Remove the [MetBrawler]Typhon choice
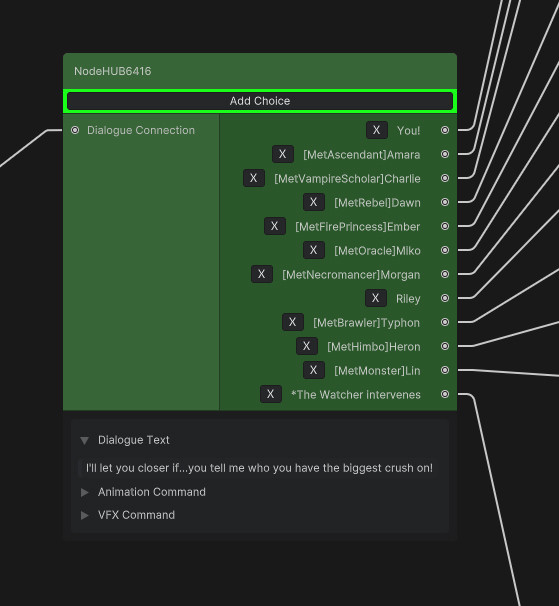The height and width of the screenshot is (606, 559). pos(293,322)
